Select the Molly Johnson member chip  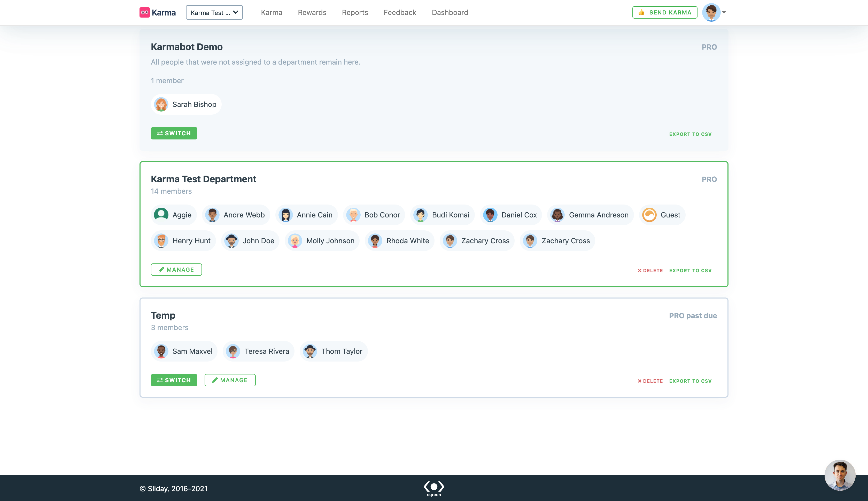[322, 241]
